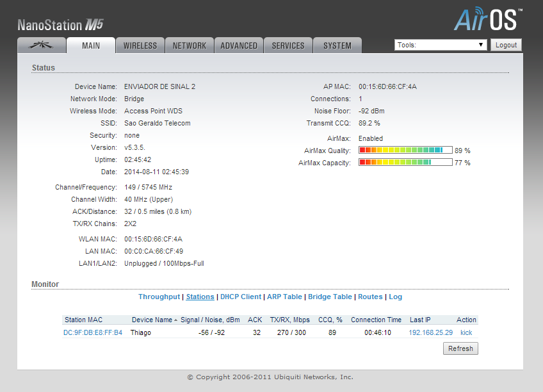Click the AirMax Capacity bar
Viewport: 543px width, 392px height.
(x=405, y=162)
